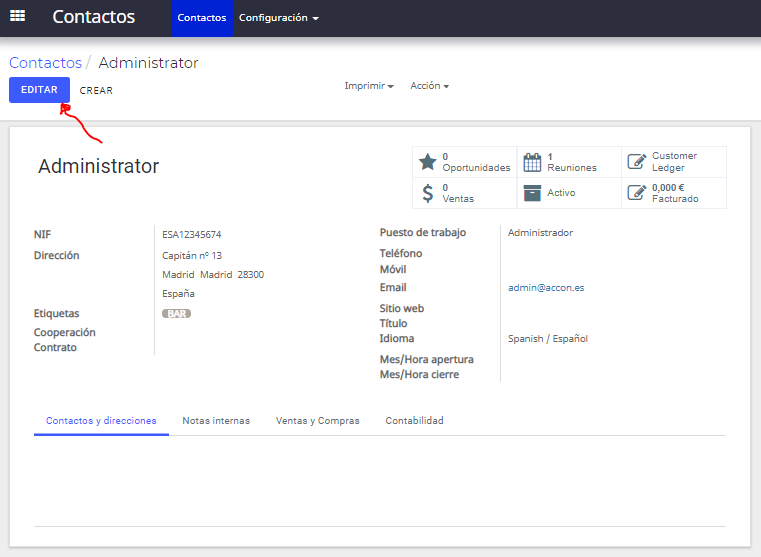Click the Administrator record heading
This screenshot has width=761, height=557.
[99, 166]
